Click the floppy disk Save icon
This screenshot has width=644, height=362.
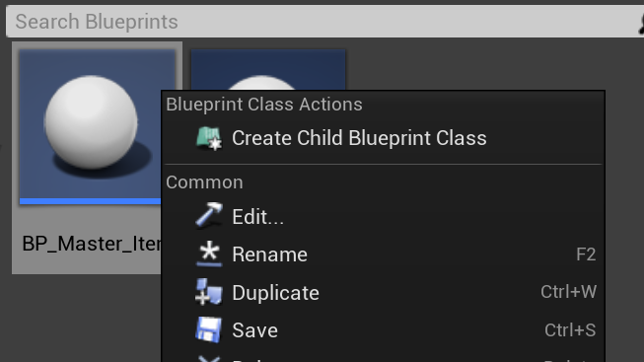209,329
